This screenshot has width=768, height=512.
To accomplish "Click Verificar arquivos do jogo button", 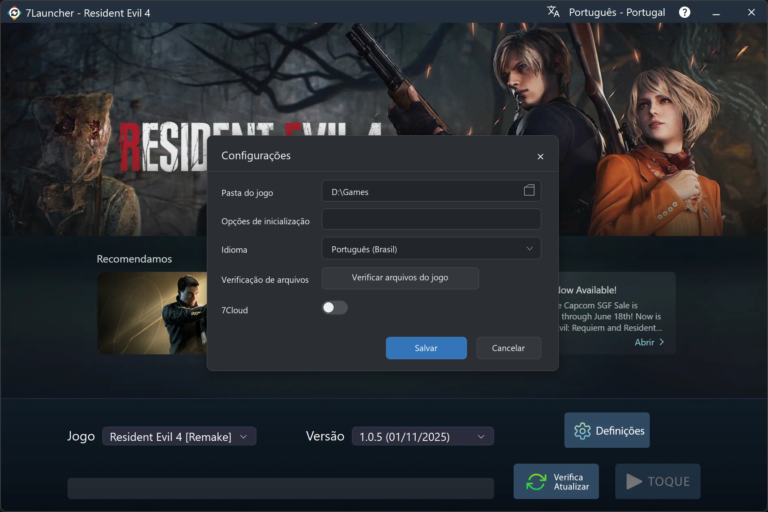I will tap(400, 278).
